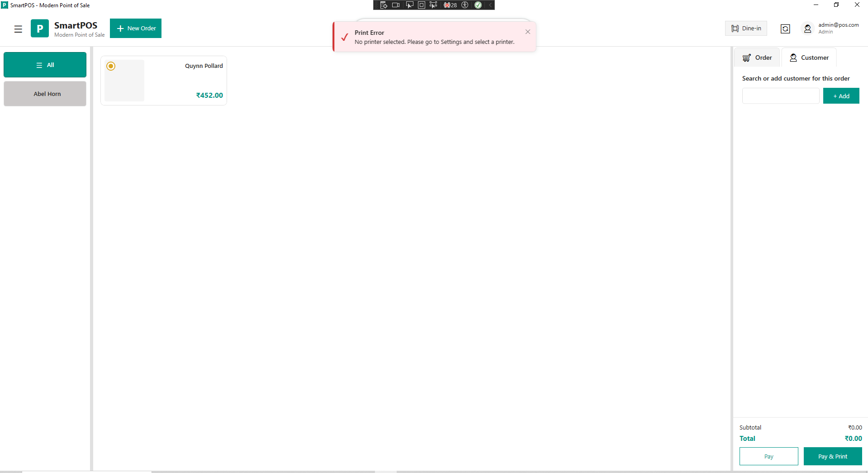Click the Quynn Pollard product thumbnail
This screenshot has width=868, height=473.
point(124,81)
